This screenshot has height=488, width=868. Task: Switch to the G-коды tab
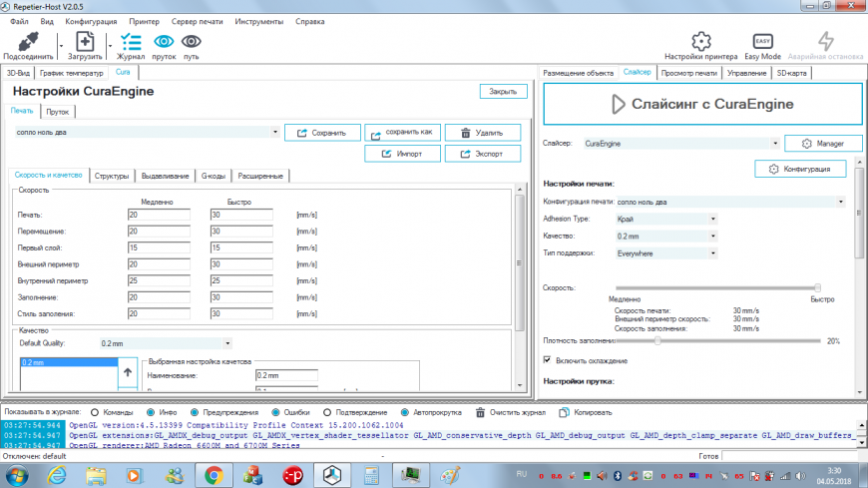click(214, 177)
